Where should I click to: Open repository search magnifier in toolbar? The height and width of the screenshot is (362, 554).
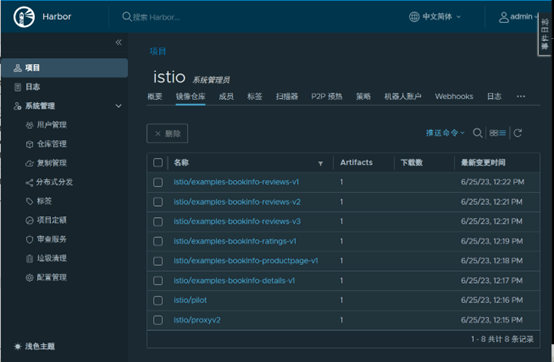[x=477, y=133]
